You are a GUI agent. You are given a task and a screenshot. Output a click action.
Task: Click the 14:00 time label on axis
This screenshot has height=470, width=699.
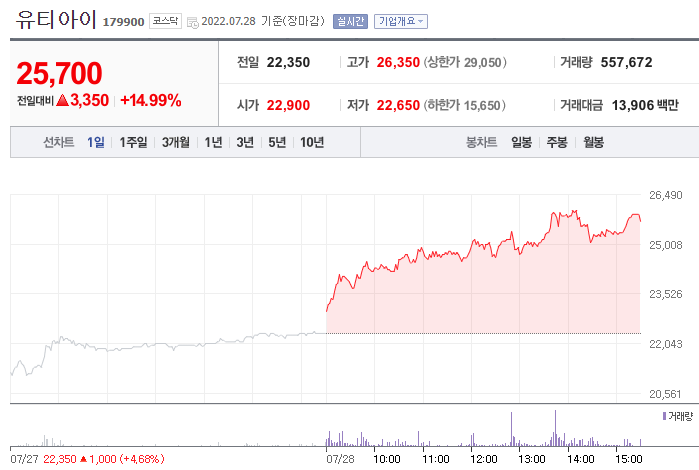pyautogui.click(x=580, y=459)
